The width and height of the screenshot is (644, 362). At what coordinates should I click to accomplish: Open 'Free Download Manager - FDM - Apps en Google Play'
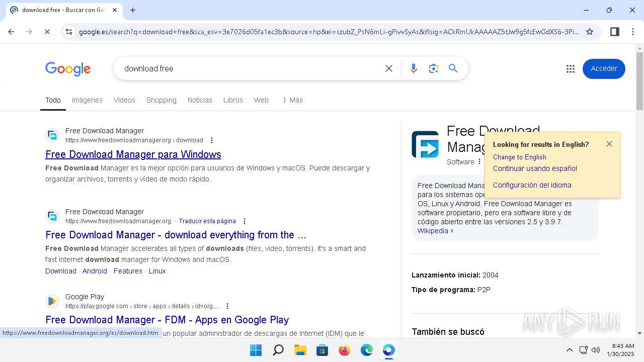tap(167, 320)
